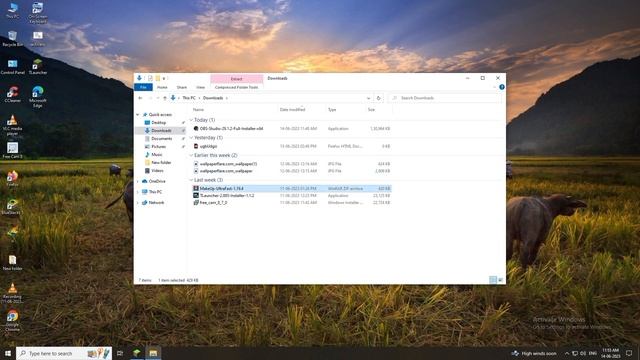Open the View ribbon tab
Viewport: 640px width, 360px height.
point(200,87)
